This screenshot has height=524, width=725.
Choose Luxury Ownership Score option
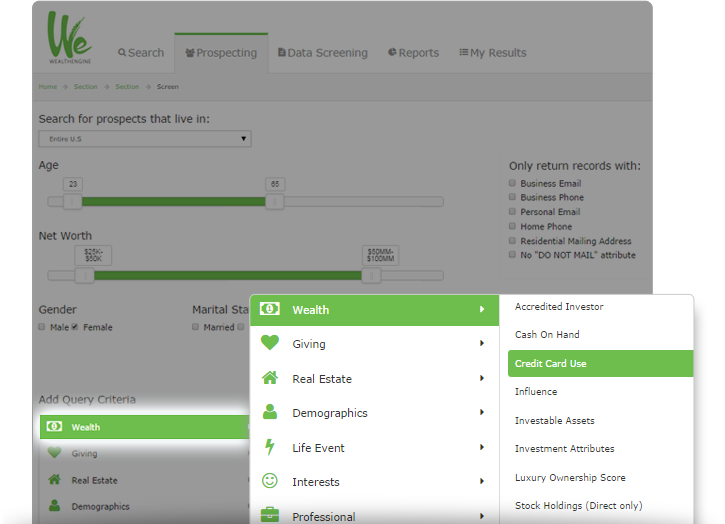coord(570,478)
